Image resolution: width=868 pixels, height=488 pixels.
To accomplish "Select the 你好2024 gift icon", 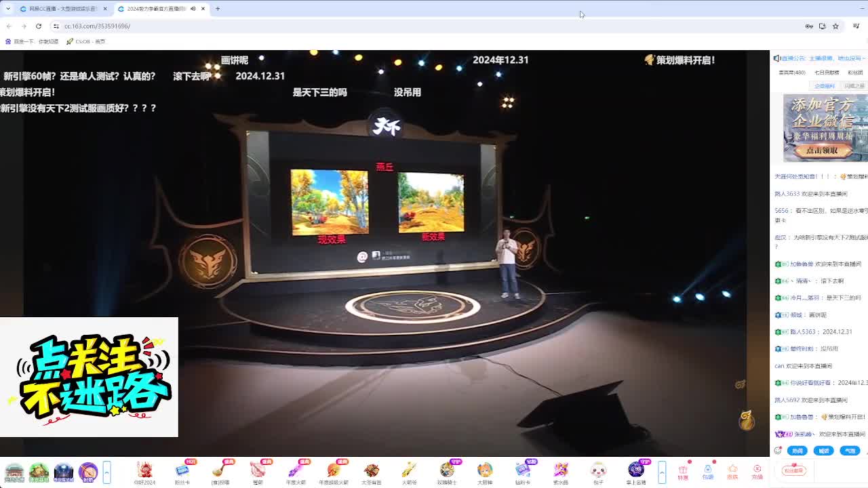I will tap(144, 470).
